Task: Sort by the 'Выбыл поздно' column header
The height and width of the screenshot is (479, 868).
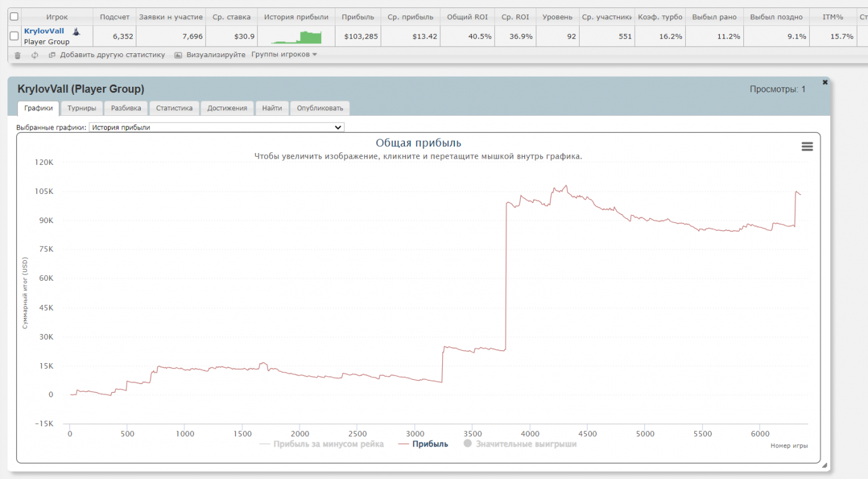Action: point(776,17)
